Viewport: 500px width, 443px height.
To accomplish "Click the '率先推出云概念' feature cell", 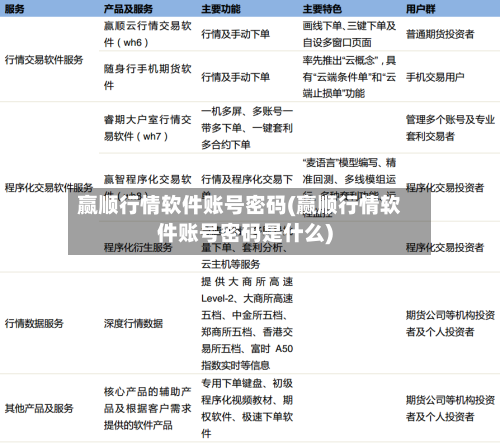I will 349,77.
